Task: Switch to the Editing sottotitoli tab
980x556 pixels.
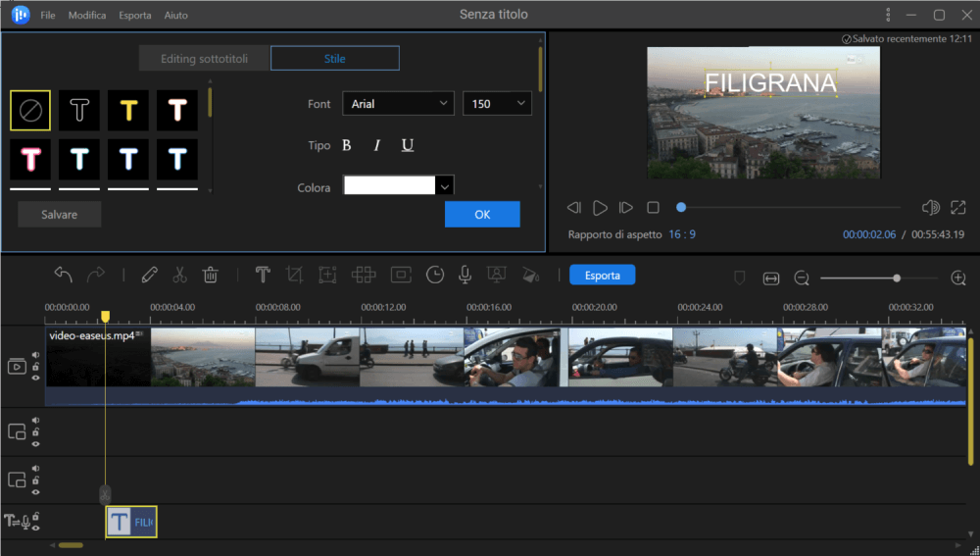Action: pyautogui.click(x=205, y=59)
